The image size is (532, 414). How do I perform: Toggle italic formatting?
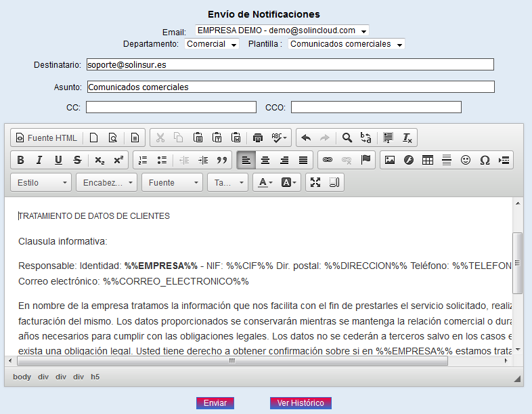click(39, 160)
